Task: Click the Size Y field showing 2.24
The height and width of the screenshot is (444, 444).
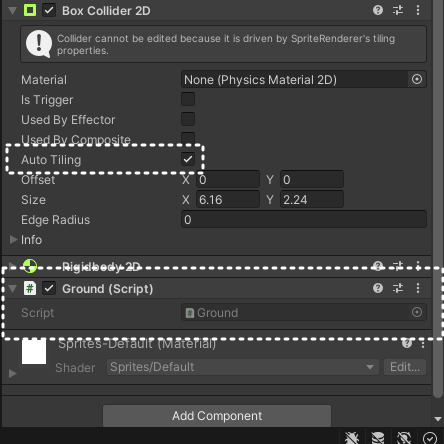Action: point(312,200)
